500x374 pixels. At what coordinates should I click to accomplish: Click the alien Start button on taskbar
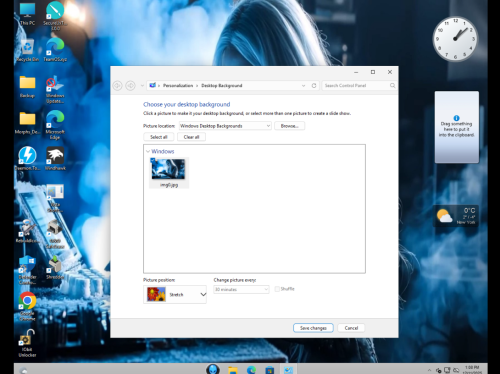point(213,369)
